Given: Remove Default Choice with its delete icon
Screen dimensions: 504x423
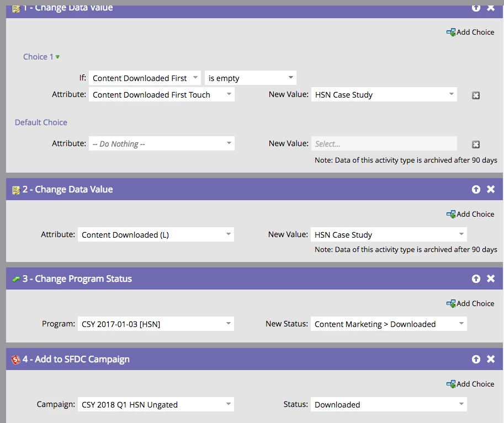Looking at the screenshot, I should tap(476, 144).
